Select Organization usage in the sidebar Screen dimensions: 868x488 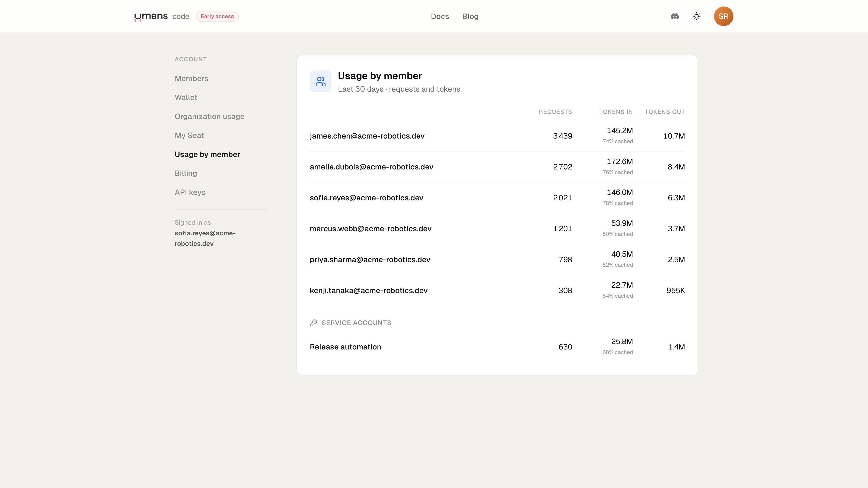pos(209,116)
